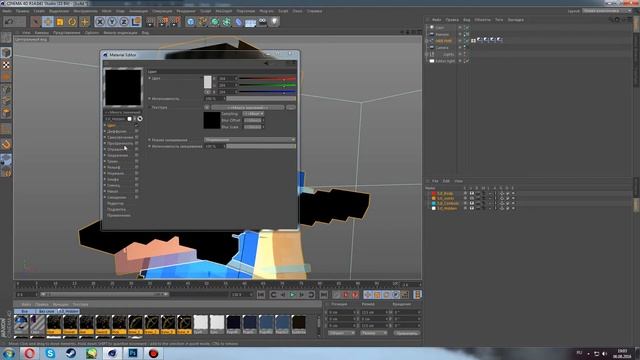Toggle the Y axis lock

[x=112, y=21]
